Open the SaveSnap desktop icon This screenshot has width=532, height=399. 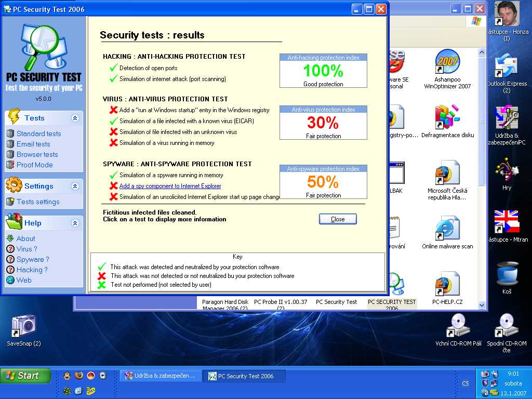[23, 326]
